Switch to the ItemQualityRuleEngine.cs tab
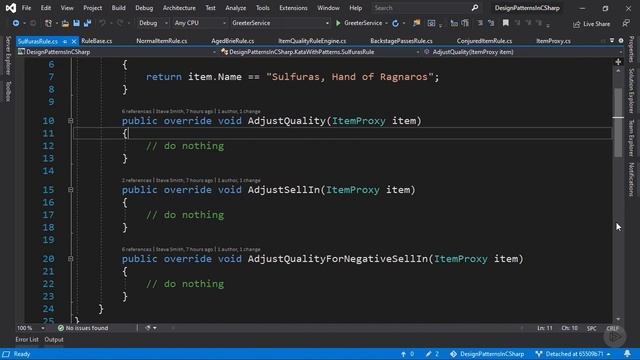Image resolution: width=640 pixels, height=360 pixels. 312,41
